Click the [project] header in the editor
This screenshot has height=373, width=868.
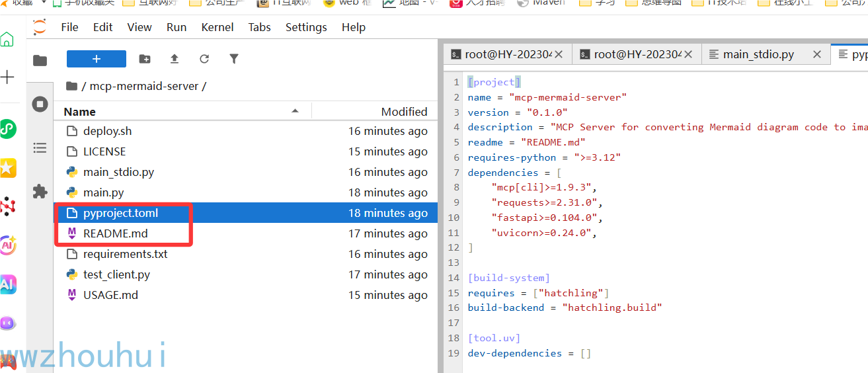[x=494, y=82]
